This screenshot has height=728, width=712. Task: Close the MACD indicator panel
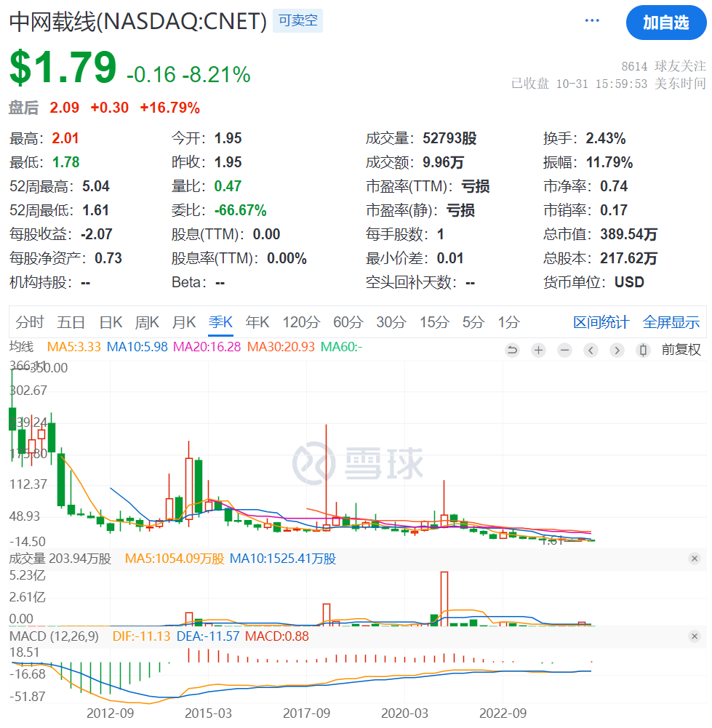695,636
